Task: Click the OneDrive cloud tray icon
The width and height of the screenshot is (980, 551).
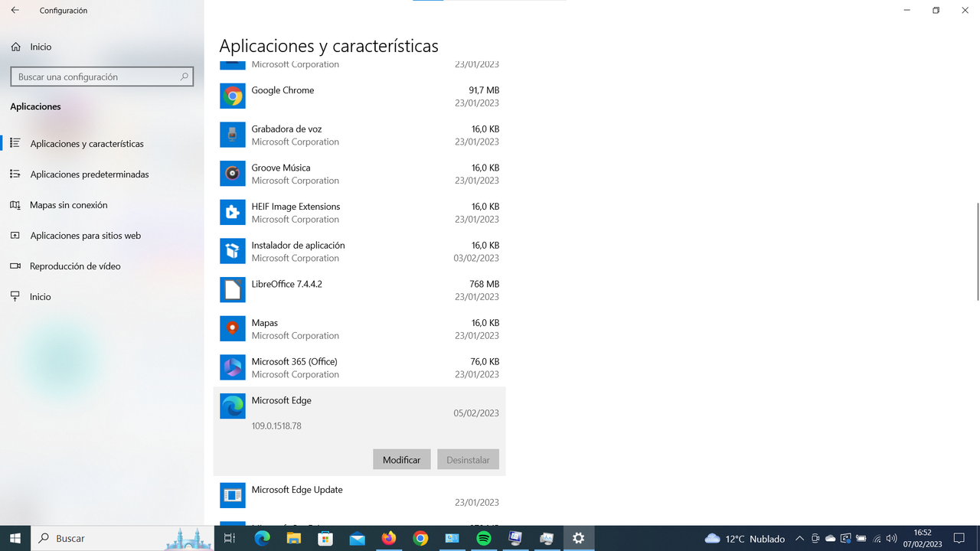Action: pyautogui.click(x=830, y=538)
